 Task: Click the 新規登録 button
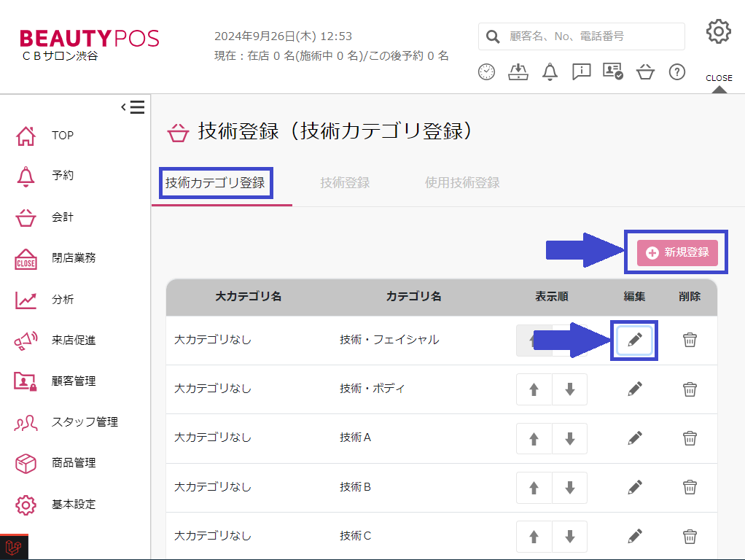point(677,252)
